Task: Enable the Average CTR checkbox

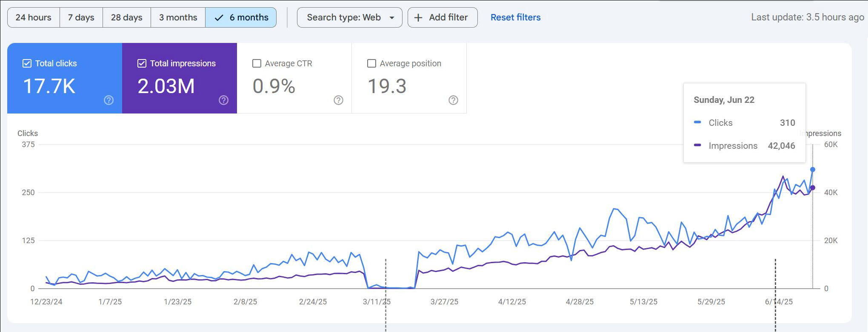Action: 257,63
